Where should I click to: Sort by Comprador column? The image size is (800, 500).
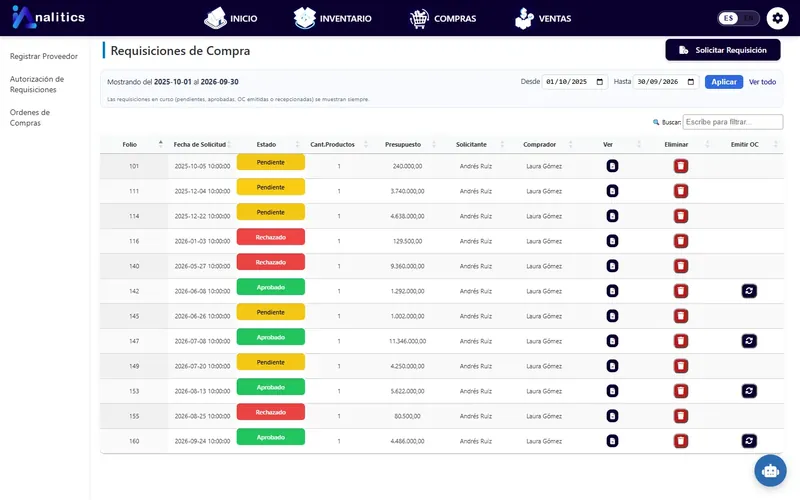(544, 144)
